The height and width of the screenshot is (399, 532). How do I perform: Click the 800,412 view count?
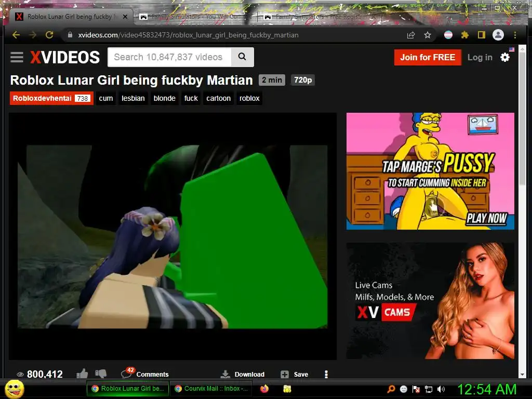(39, 374)
